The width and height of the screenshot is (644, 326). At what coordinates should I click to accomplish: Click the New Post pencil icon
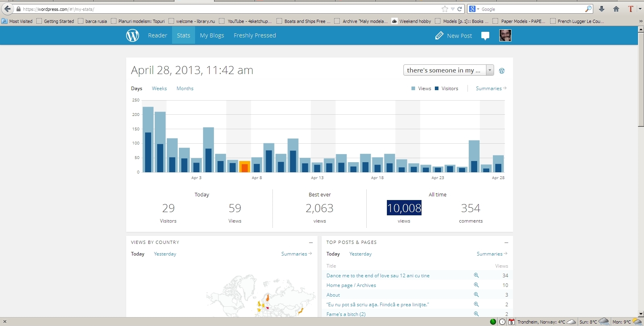(439, 36)
